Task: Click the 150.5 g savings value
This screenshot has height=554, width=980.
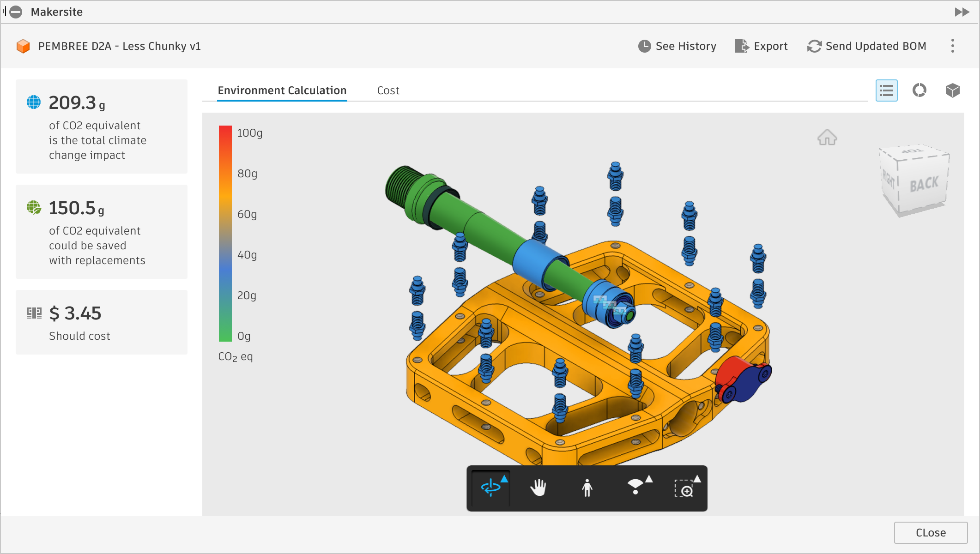Action: click(76, 208)
